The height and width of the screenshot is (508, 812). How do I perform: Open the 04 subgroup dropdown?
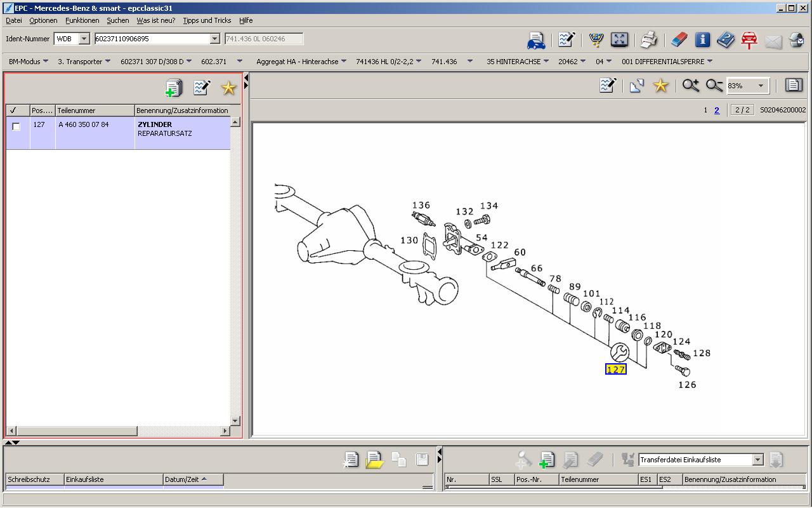pos(603,62)
